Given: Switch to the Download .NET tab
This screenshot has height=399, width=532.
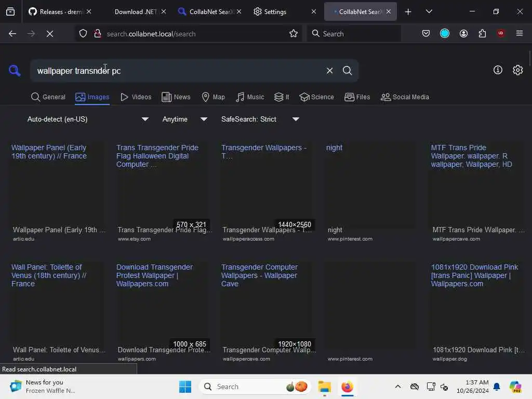Looking at the screenshot, I should tap(136, 12).
